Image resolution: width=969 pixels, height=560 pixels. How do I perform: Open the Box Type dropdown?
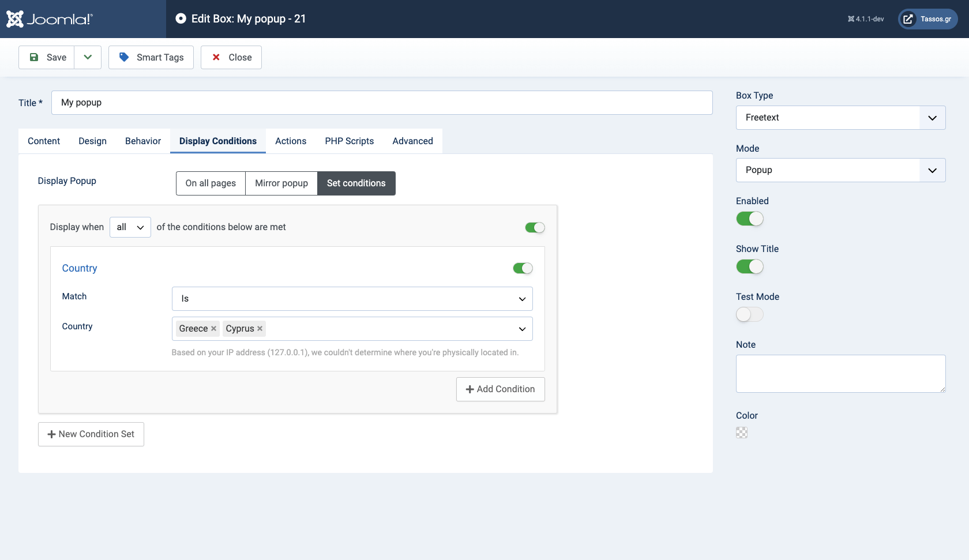pyautogui.click(x=840, y=118)
